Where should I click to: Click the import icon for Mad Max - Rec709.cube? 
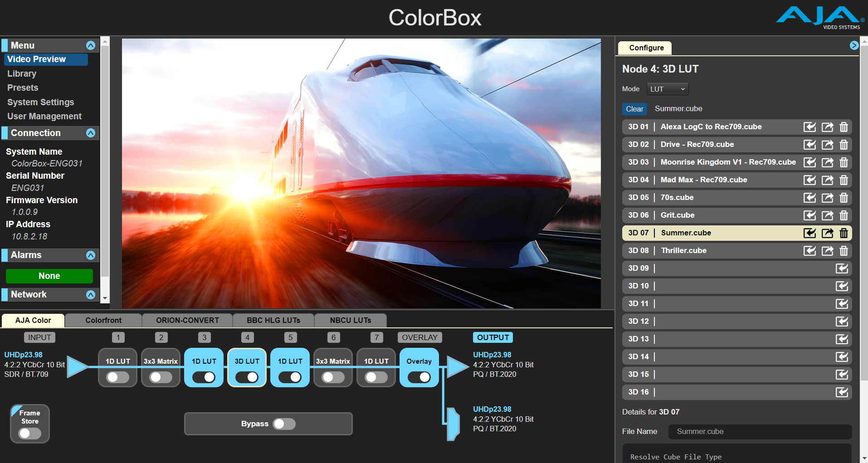(x=809, y=180)
